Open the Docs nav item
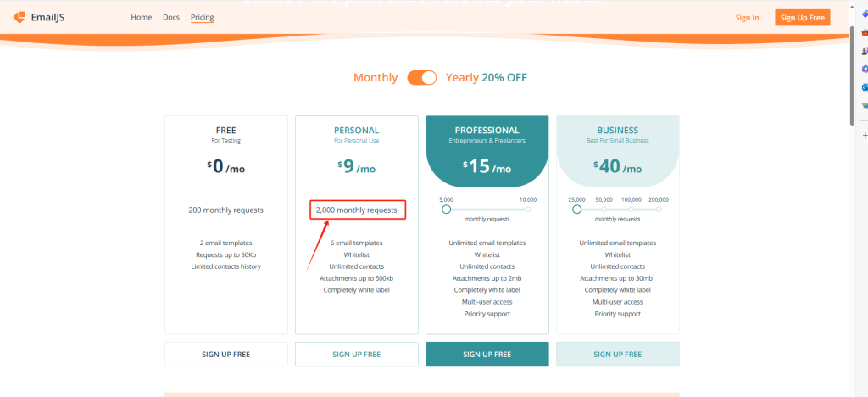The height and width of the screenshot is (397, 868). (x=171, y=18)
